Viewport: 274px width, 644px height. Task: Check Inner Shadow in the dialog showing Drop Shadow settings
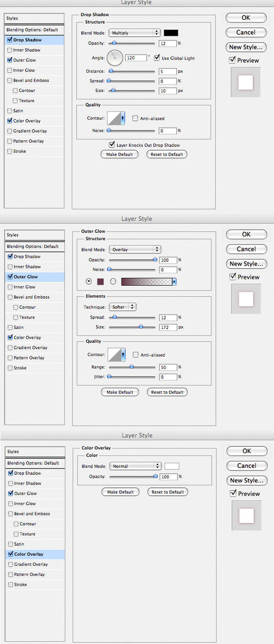coord(10,50)
